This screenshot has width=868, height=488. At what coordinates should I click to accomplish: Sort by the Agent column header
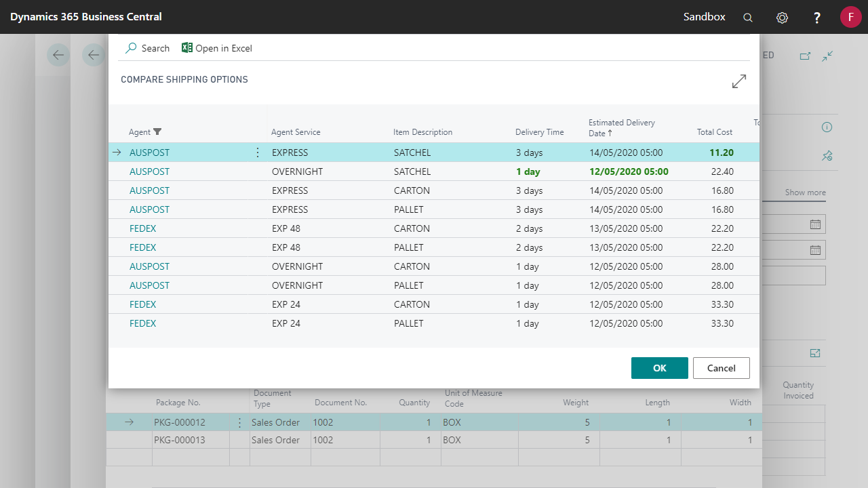(140, 132)
